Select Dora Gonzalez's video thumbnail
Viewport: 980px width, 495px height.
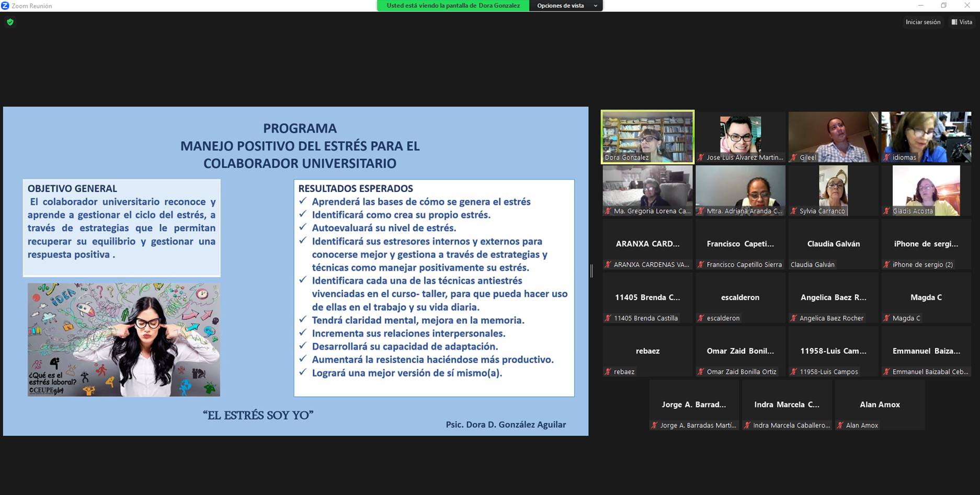click(647, 136)
